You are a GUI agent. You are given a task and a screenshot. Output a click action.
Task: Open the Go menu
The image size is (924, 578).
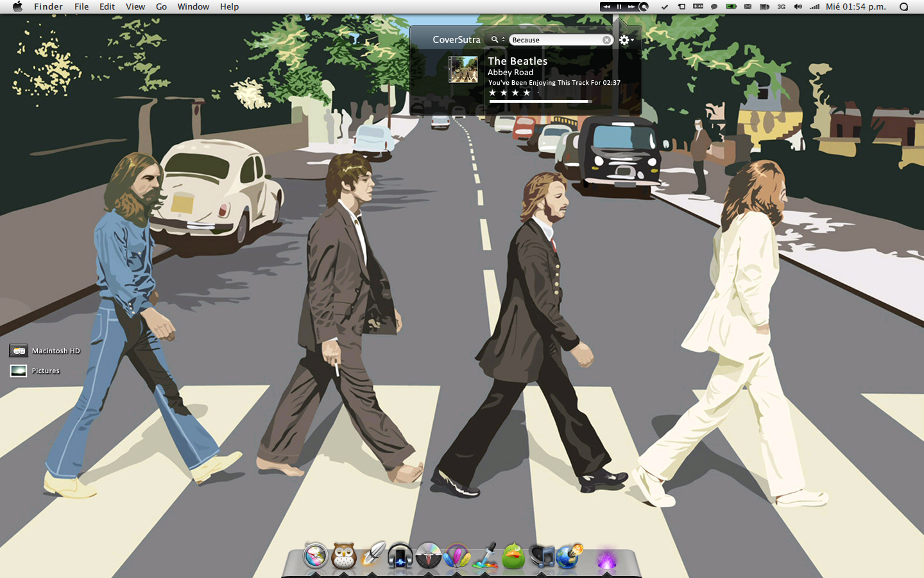(x=161, y=6)
